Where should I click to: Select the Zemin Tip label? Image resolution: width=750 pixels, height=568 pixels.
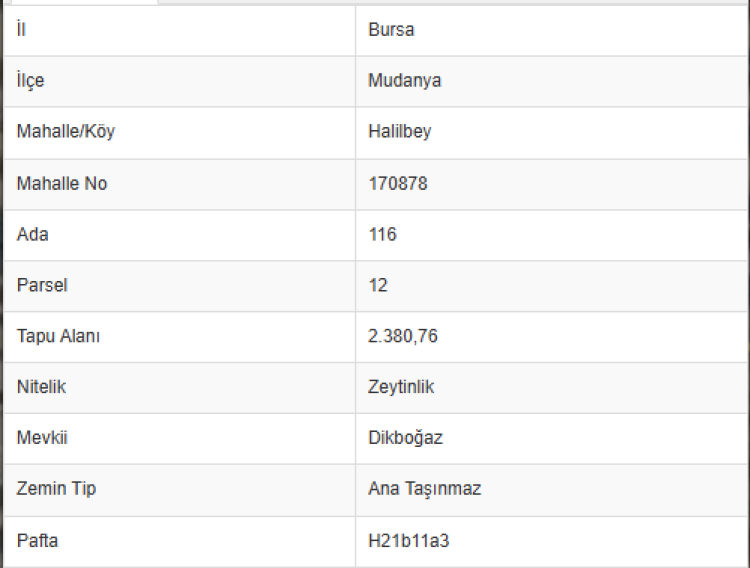(x=57, y=490)
